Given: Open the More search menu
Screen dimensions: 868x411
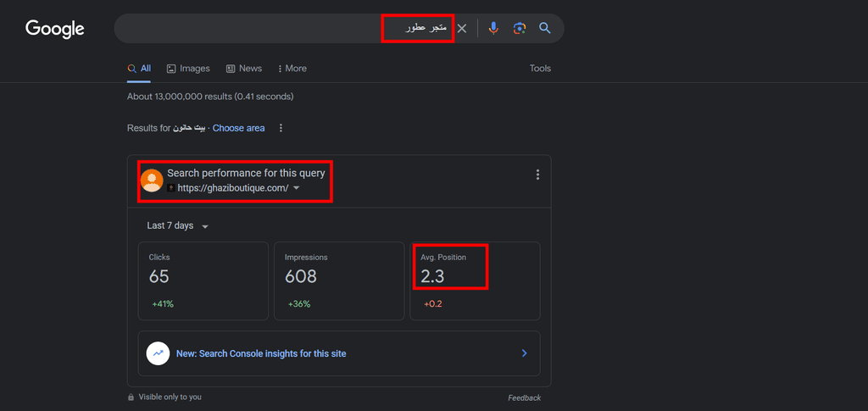Looking at the screenshot, I should click(x=292, y=69).
